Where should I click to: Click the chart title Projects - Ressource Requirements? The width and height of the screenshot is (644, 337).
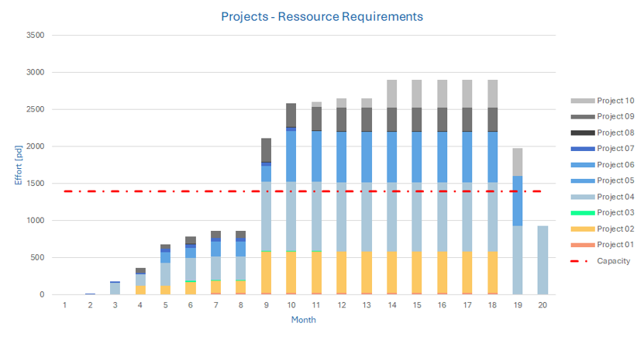tap(322, 16)
